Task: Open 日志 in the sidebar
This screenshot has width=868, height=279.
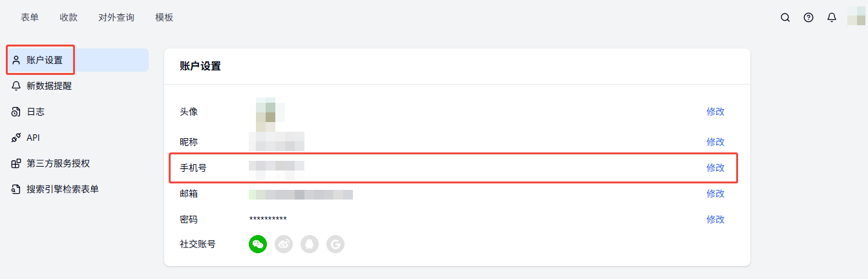Action: click(x=36, y=112)
